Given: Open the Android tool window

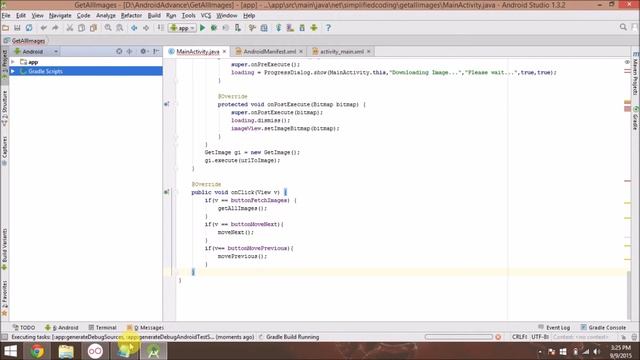Looking at the screenshot, I should pyautogui.click(x=62, y=327).
